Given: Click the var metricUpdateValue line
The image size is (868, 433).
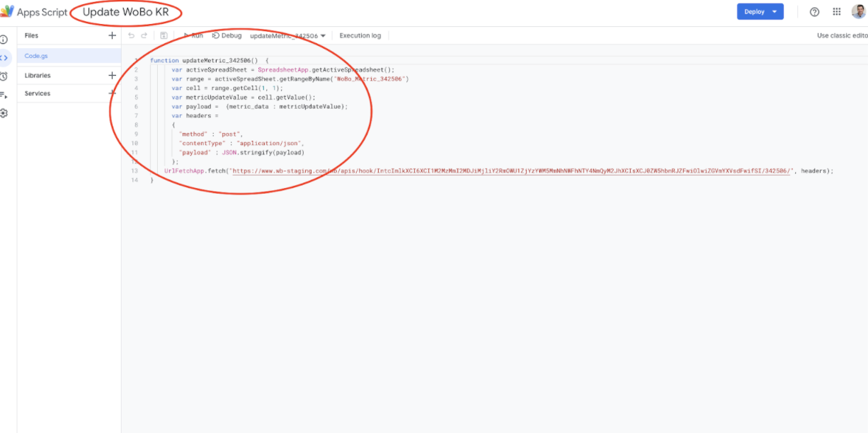Looking at the screenshot, I should 243,97.
